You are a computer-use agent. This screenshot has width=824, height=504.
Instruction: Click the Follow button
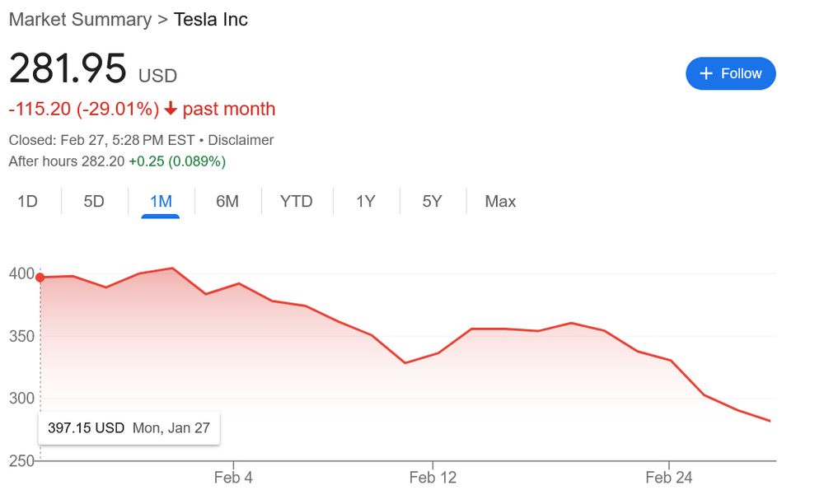click(x=730, y=73)
